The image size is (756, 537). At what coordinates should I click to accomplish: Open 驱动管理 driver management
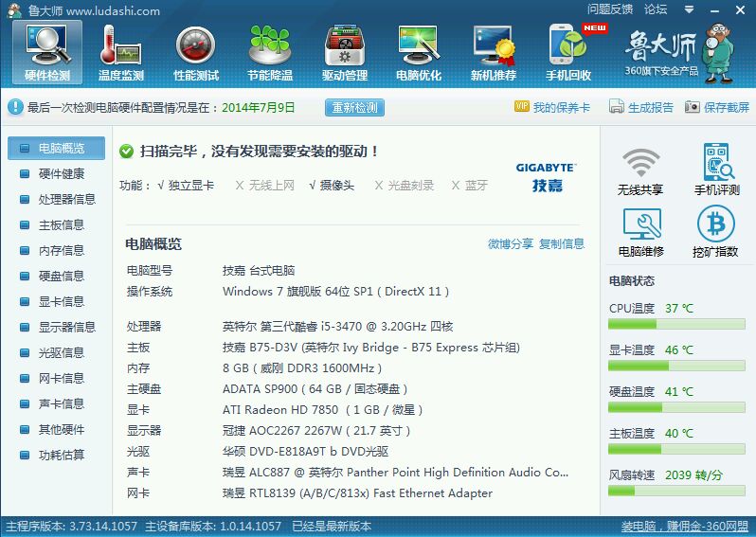click(x=345, y=52)
